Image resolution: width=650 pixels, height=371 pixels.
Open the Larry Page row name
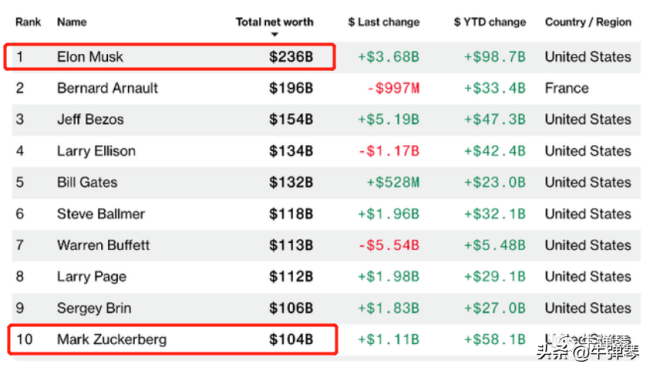tap(92, 276)
